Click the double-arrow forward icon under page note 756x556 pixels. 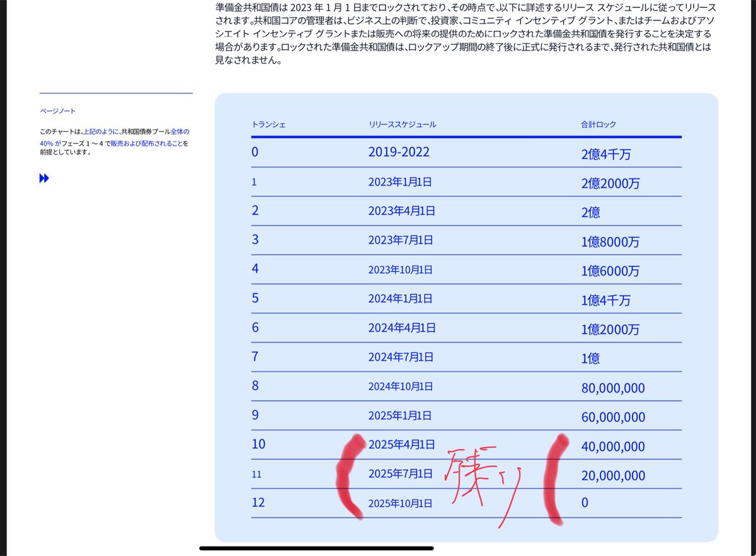pyautogui.click(x=44, y=179)
